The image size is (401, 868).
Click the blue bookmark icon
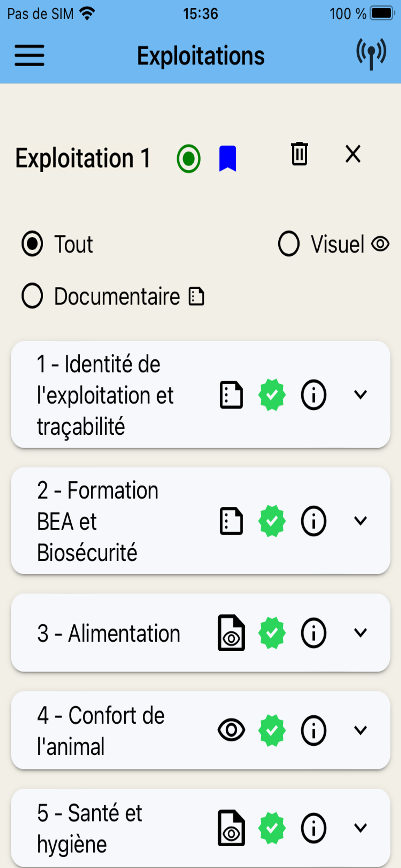pos(227,159)
